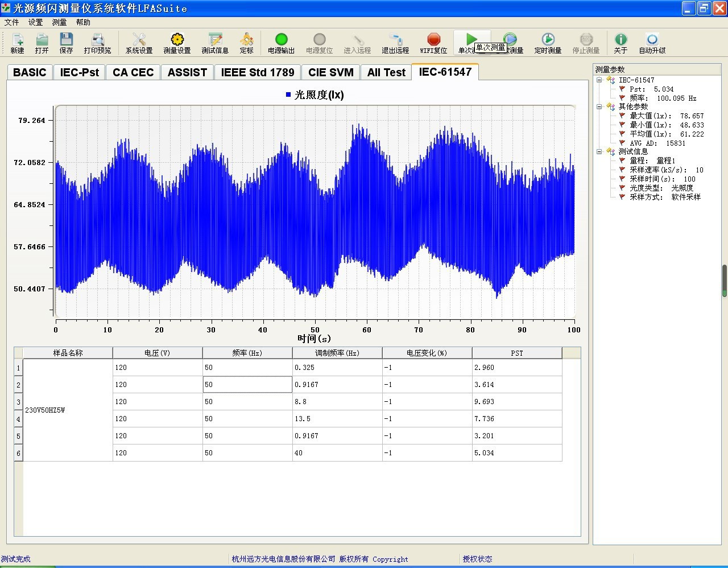The width and height of the screenshot is (728, 568).
Task: Select the Pst: 5.034 tree item
Action: (x=652, y=89)
